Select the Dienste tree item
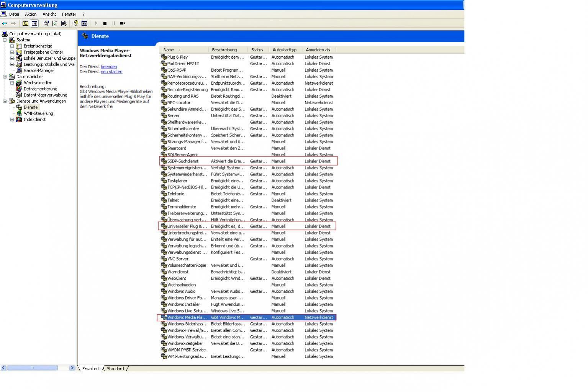This screenshot has height=392, width=588. 31,107
